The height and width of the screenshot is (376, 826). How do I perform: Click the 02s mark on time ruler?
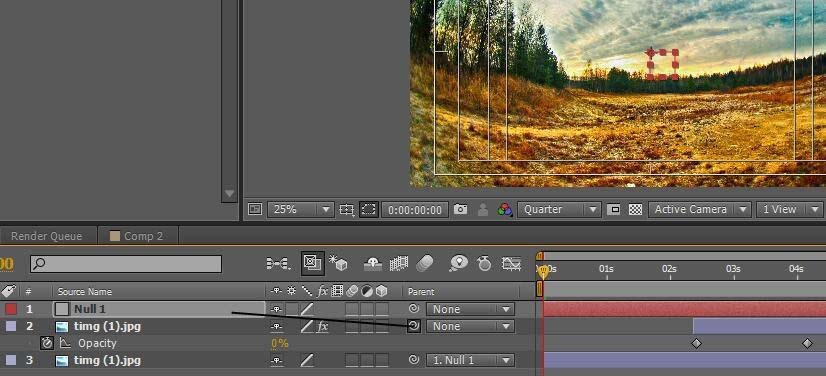click(x=669, y=269)
